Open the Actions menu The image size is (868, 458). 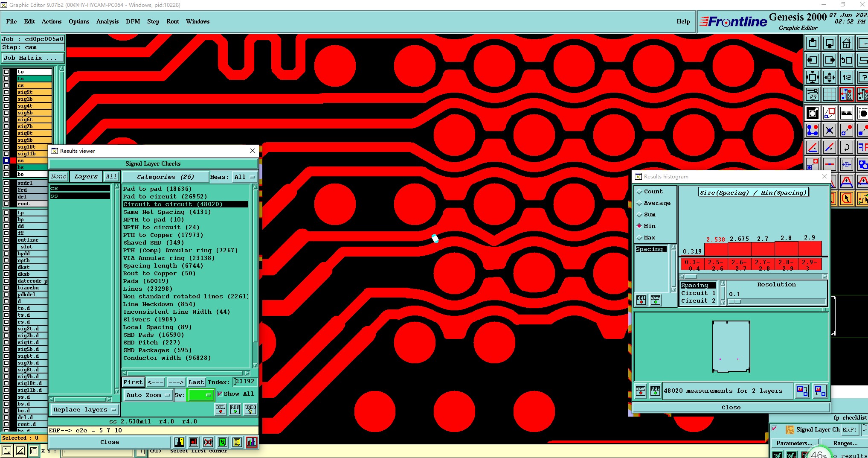pyautogui.click(x=52, y=21)
